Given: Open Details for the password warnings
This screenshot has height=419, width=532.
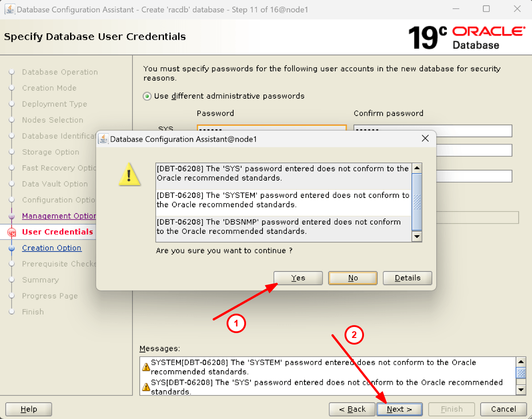Looking at the screenshot, I should (407, 278).
